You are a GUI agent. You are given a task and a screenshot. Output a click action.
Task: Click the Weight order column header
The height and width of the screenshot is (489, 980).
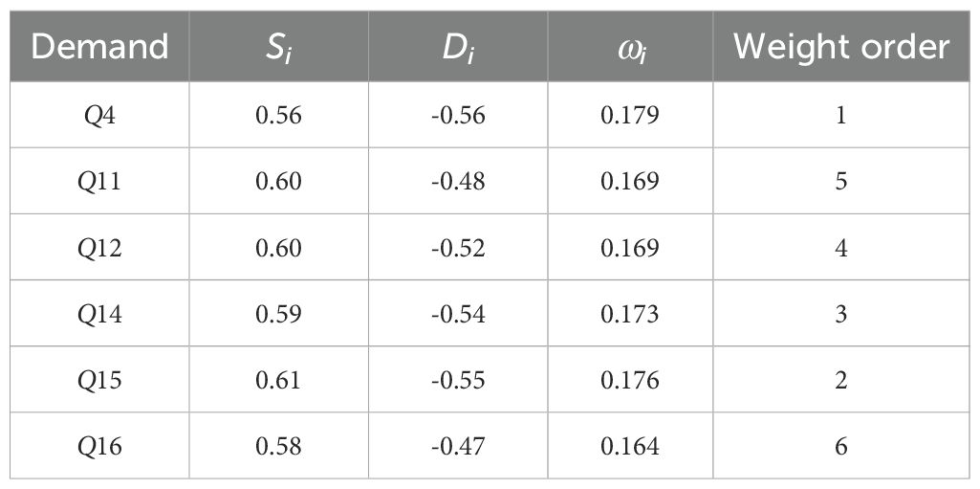841,47
